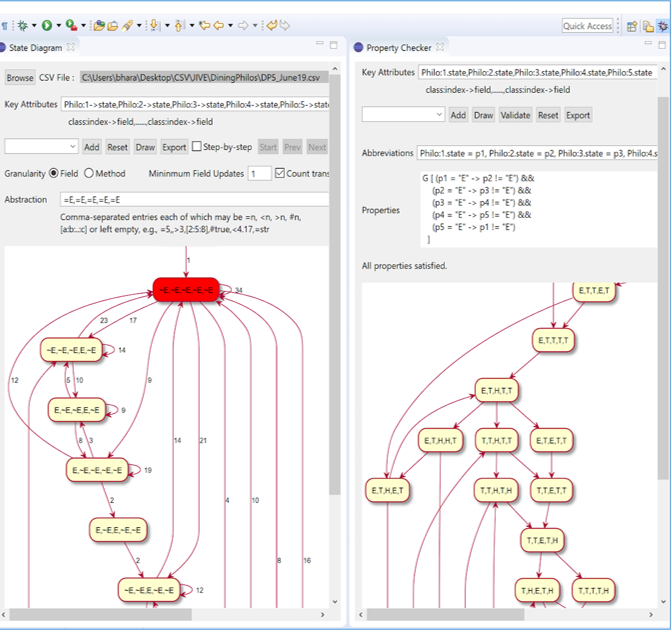The height and width of the screenshot is (630, 671).
Task: Click the Debug bug icon in toolbar
Action: [21, 25]
